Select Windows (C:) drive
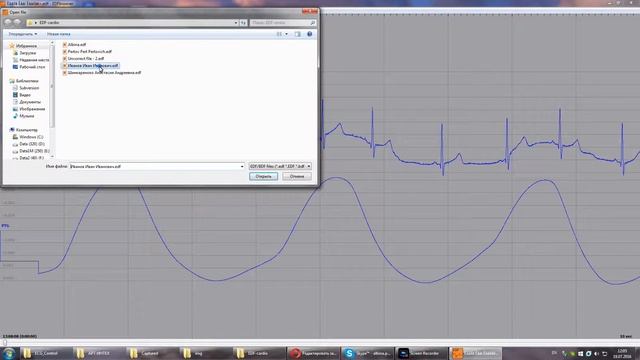Viewport: 640px width, 360px height. click(28, 137)
